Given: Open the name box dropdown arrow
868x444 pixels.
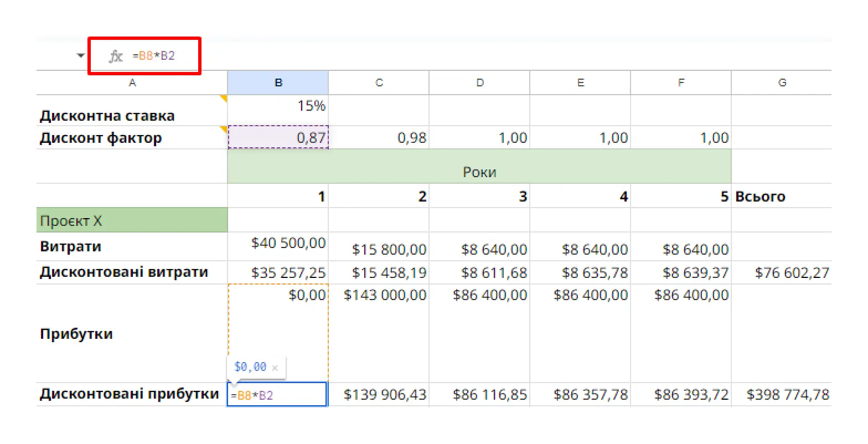Looking at the screenshot, I should [81, 56].
